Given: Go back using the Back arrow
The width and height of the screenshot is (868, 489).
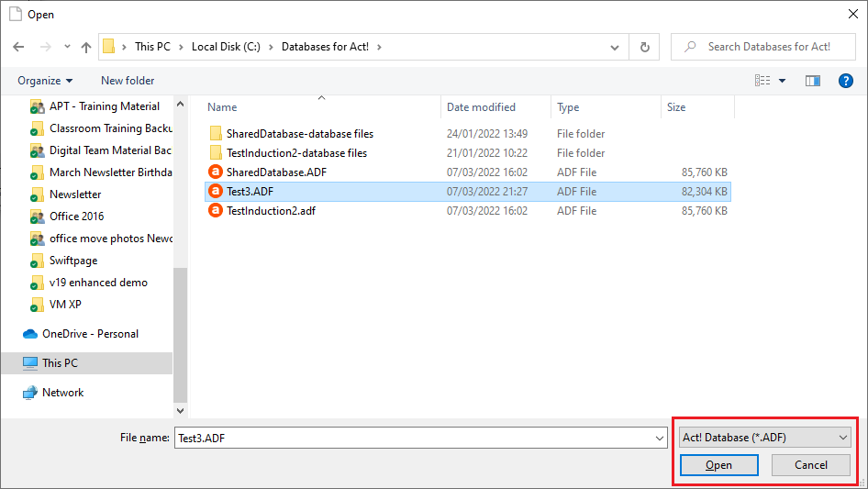Looking at the screenshot, I should (19, 47).
